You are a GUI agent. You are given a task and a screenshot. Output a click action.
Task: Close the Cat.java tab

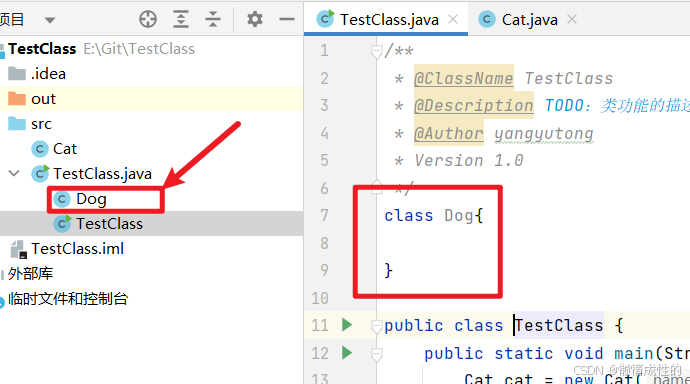pos(572,19)
